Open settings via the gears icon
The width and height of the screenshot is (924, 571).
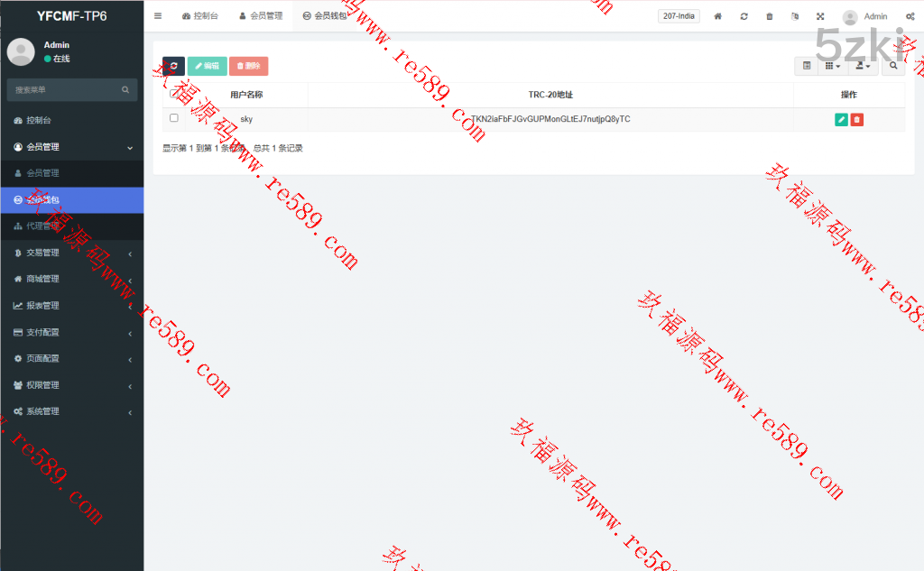click(910, 16)
